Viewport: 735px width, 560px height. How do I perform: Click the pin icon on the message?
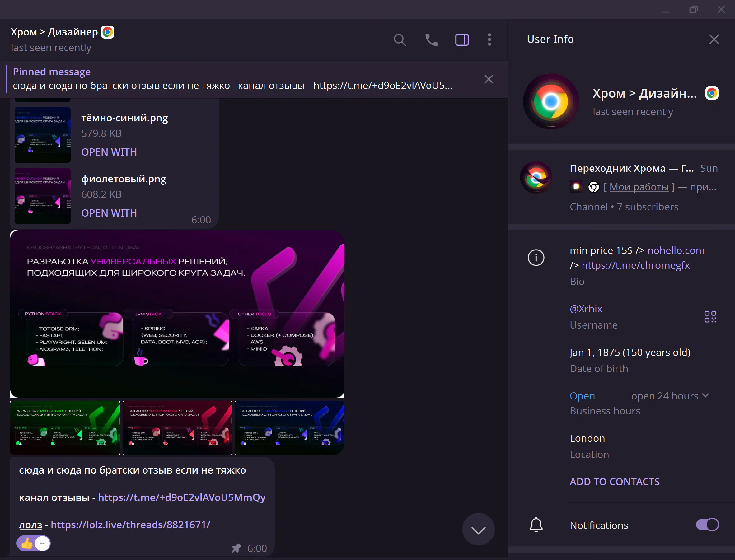click(x=236, y=548)
